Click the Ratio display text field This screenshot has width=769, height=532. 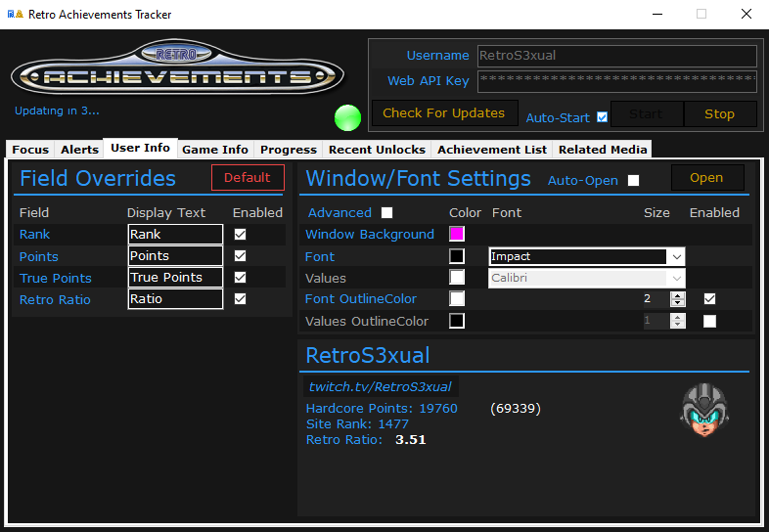[x=175, y=299]
